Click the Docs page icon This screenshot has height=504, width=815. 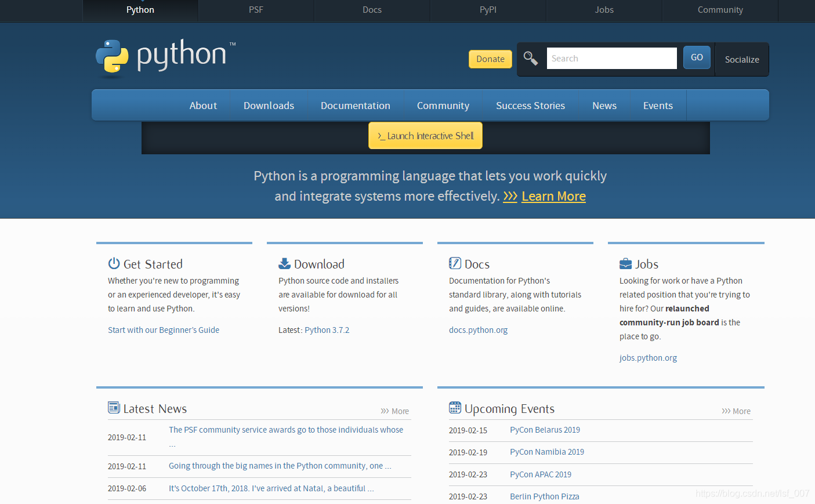[455, 263]
